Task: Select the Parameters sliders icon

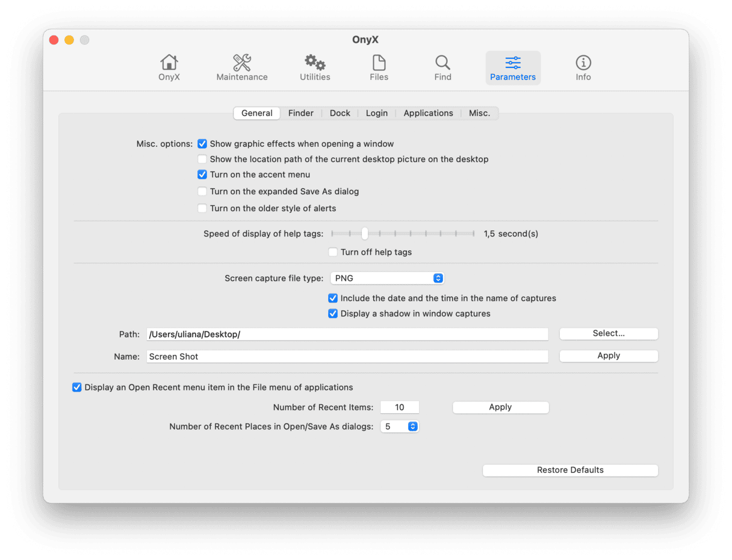Action: click(x=513, y=63)
